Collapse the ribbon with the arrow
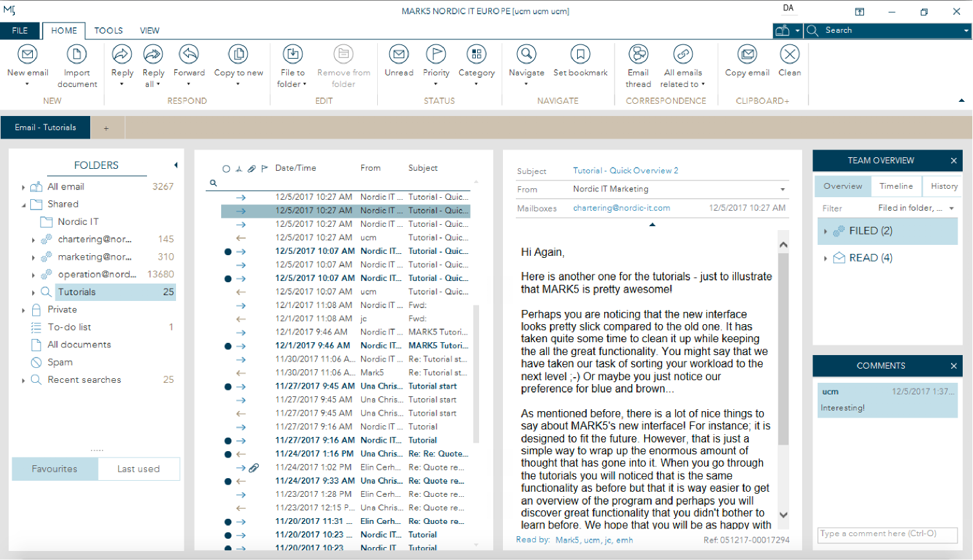 [x=961, y=101]
